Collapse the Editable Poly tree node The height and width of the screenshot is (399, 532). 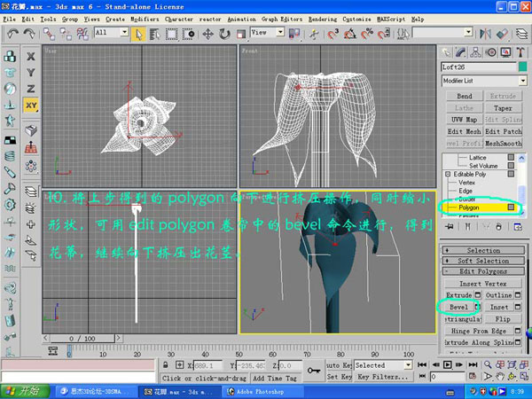[x=448, y=174]
